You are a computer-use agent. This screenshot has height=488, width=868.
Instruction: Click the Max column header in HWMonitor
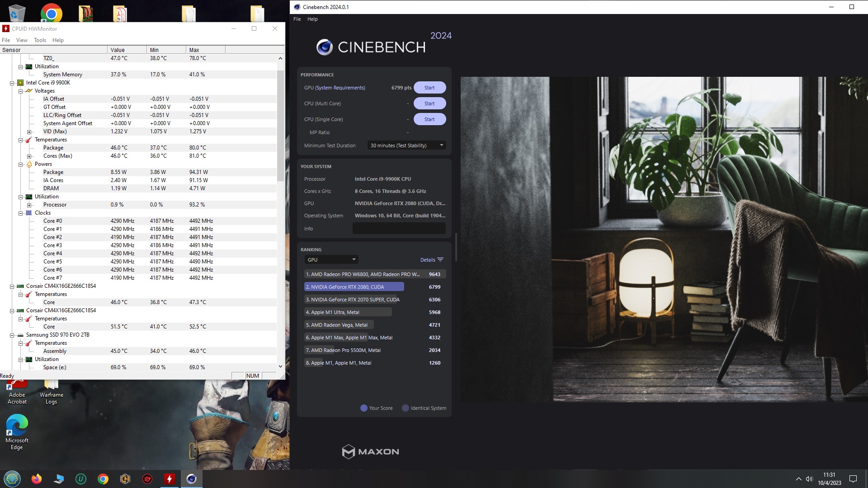click(205, 50)
